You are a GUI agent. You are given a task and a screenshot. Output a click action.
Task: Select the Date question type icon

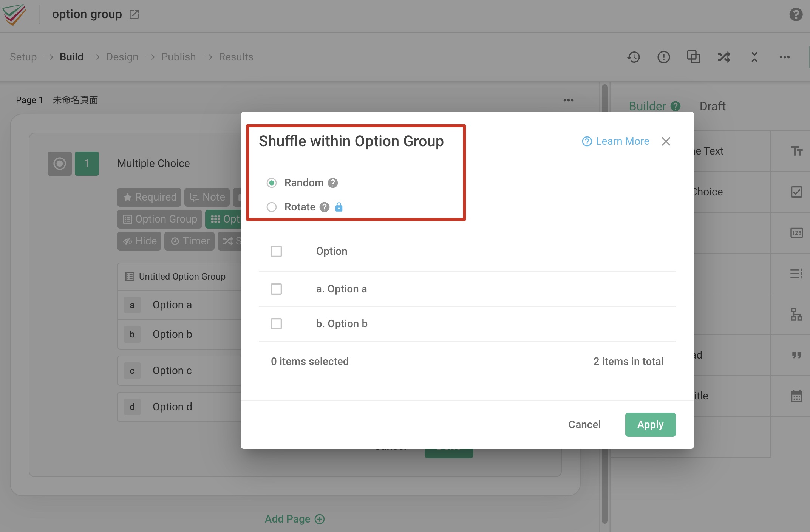(797, 396)
